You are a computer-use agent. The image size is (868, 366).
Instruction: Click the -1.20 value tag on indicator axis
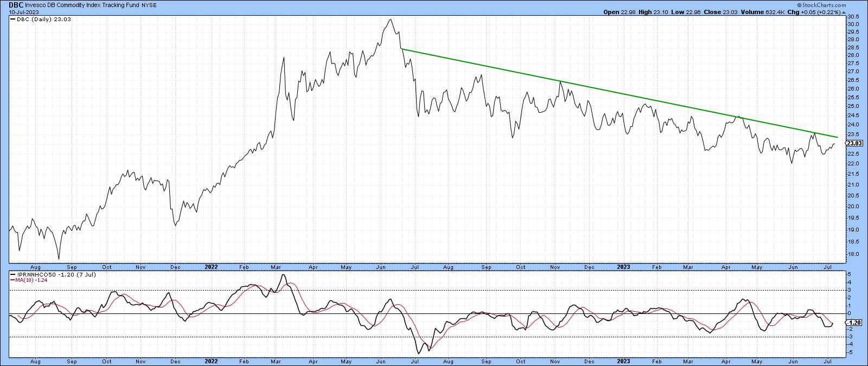coord(854,322)
